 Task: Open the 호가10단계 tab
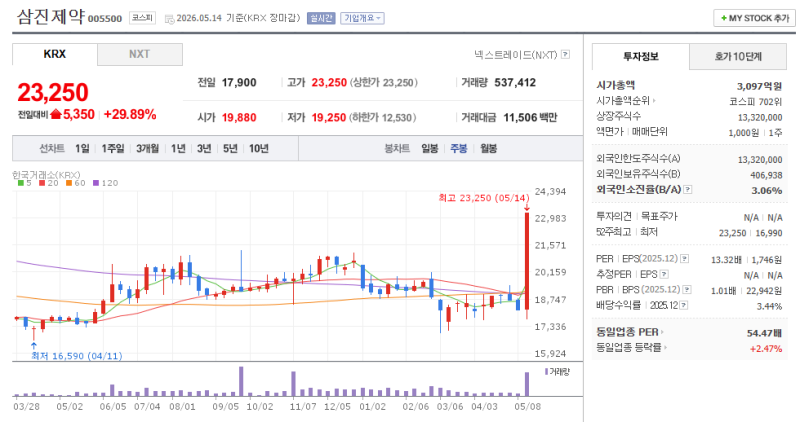coord(738,56)
